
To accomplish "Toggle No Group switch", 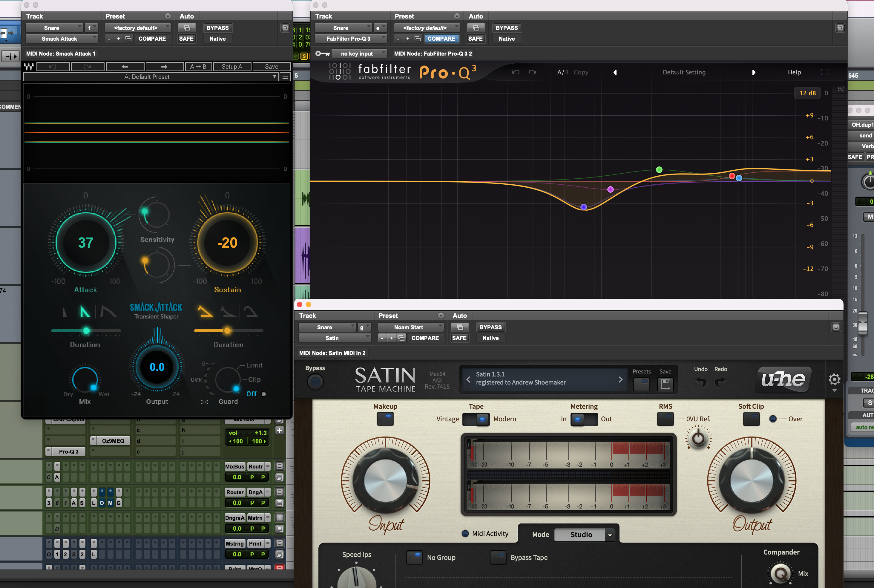I will [x=415, y=557].
